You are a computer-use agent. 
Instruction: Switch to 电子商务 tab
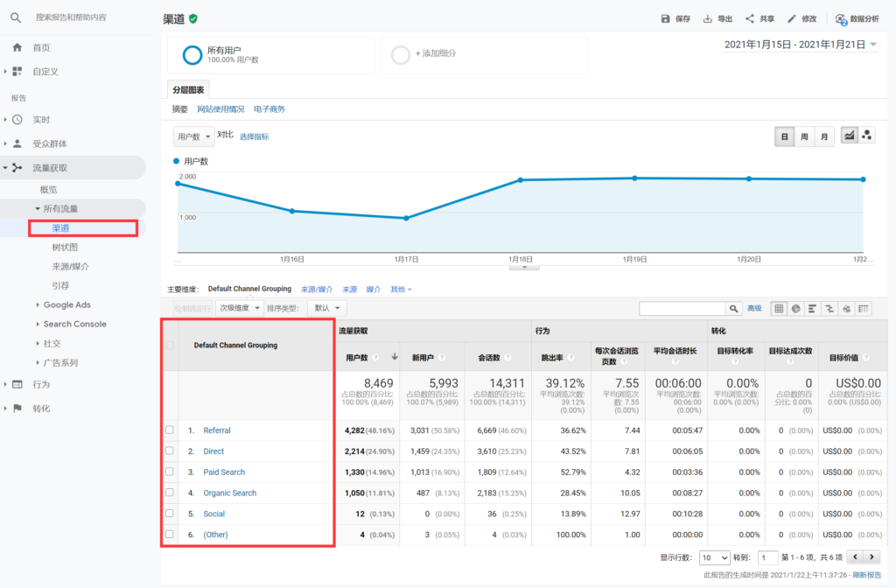pyautogui.click(x=269, y=109)
